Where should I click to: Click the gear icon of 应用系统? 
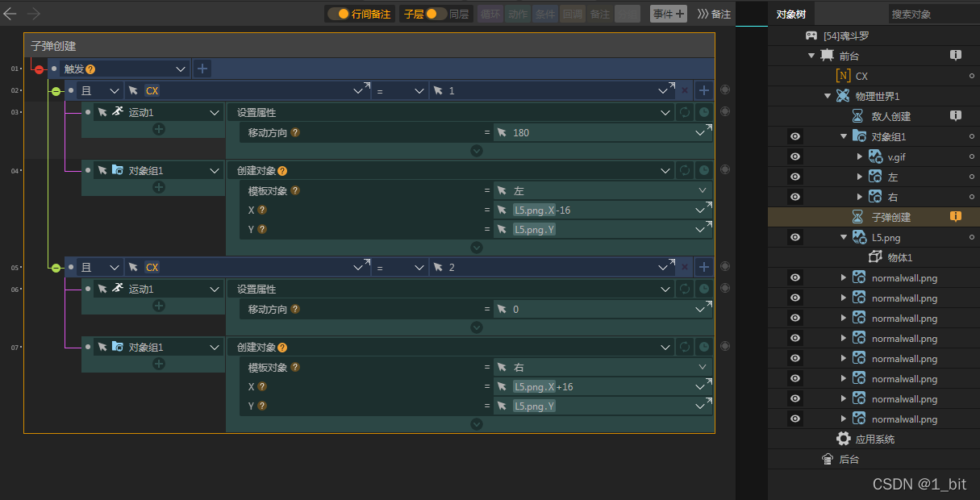844,439
